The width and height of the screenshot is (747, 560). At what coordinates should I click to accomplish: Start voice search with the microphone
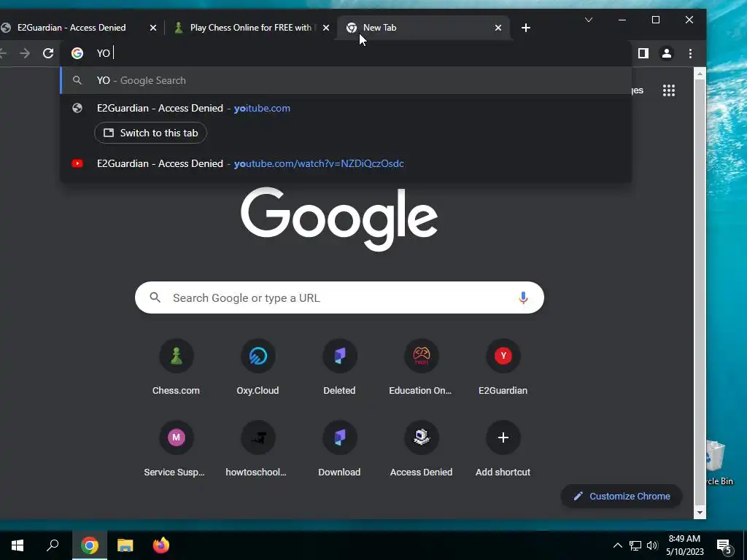523,297
